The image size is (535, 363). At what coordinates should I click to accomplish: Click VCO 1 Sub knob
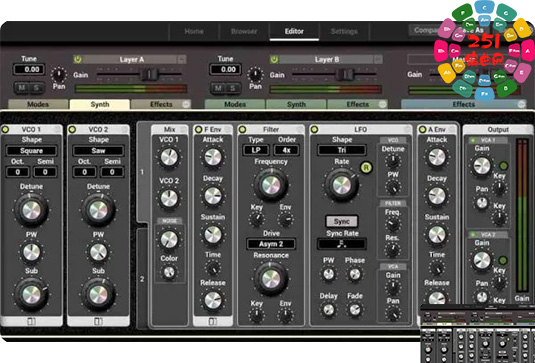click(31, 294)
